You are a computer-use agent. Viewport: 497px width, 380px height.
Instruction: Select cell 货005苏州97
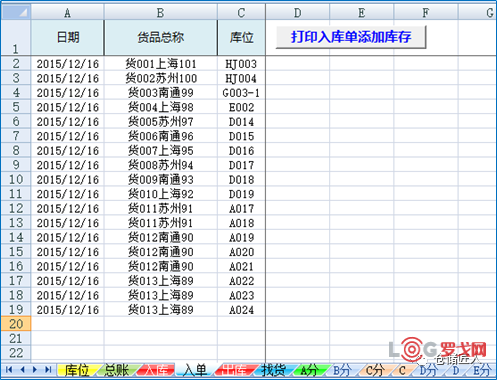[x=161, y=122]
